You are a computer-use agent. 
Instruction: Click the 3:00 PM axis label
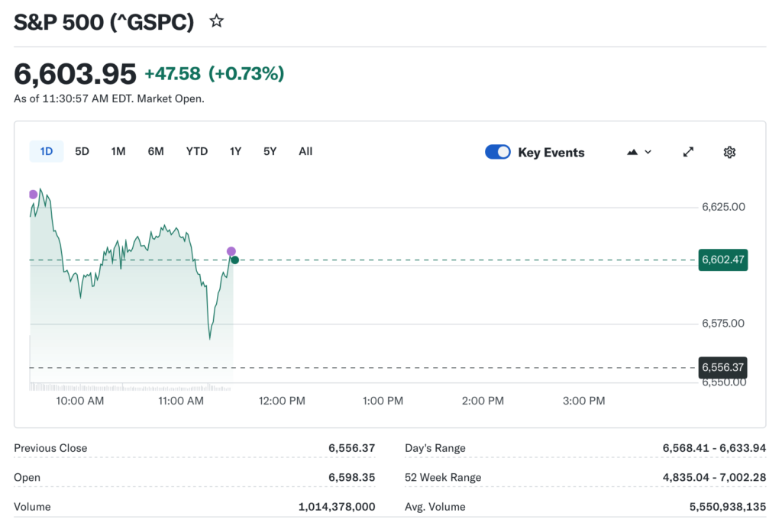point(583,401)
